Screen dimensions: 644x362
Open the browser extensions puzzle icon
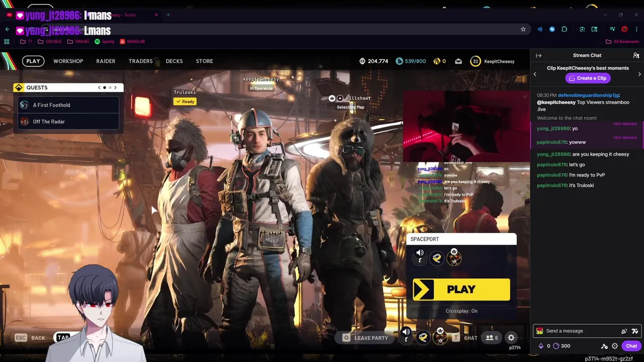pos(565,29)
